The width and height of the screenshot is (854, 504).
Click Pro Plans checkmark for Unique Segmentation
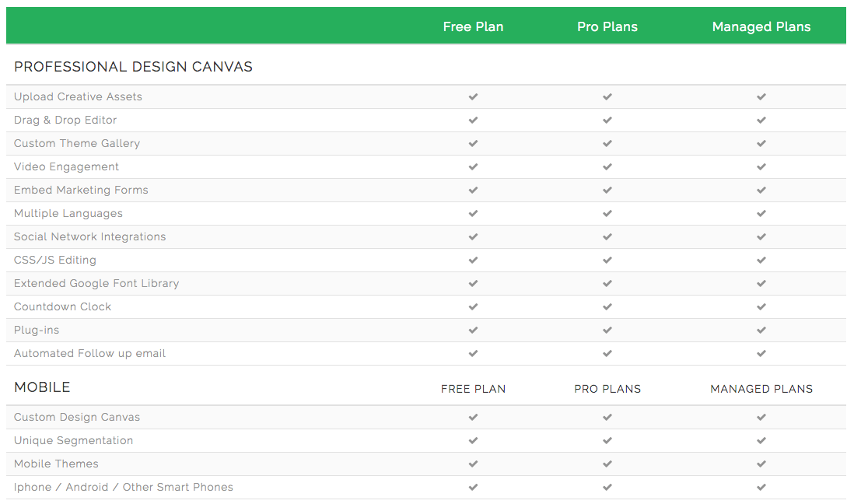(x=607, y=441)
